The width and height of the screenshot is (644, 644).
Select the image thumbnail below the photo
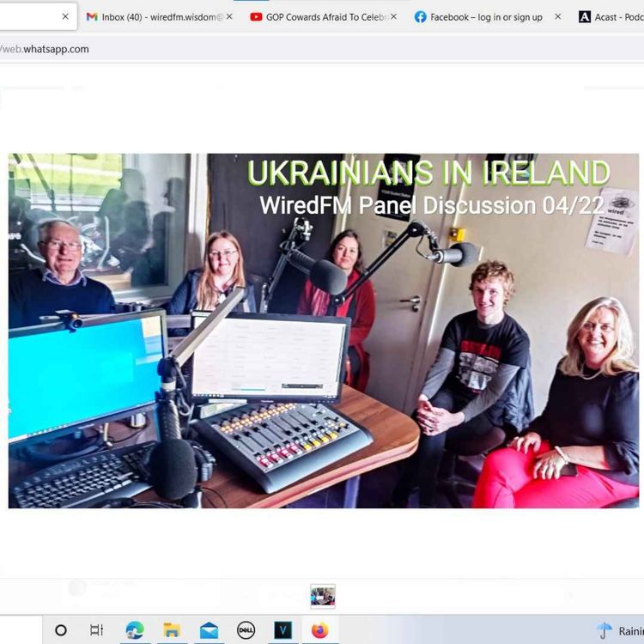323,596
